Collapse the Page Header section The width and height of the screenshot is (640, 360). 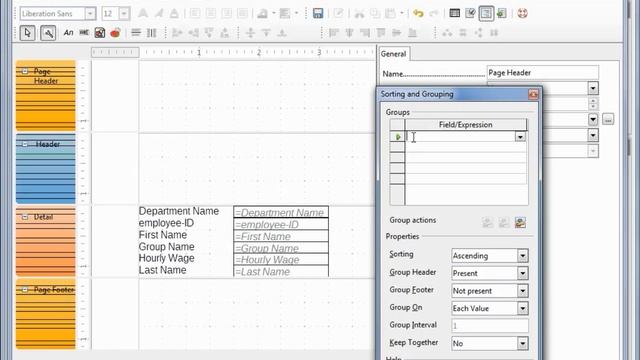click(x=25, y=71)
